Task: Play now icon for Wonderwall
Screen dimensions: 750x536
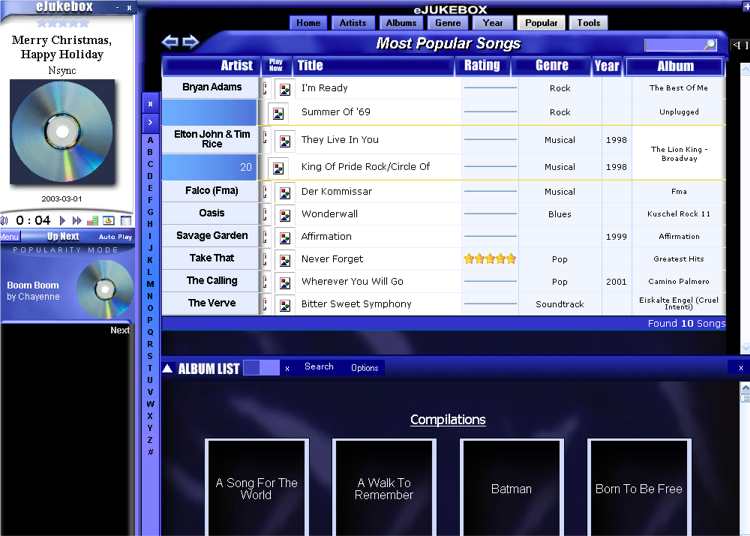Action: click(x=285, y=215)
